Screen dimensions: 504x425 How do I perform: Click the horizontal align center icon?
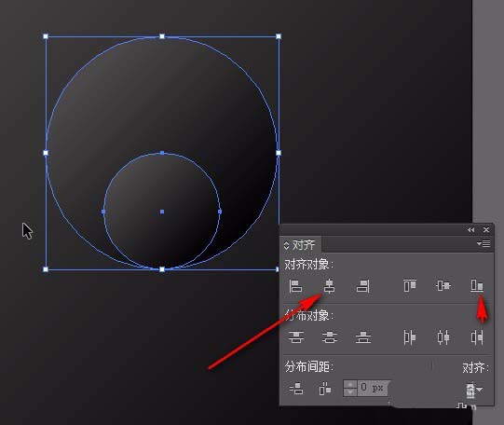coord(329,286)
